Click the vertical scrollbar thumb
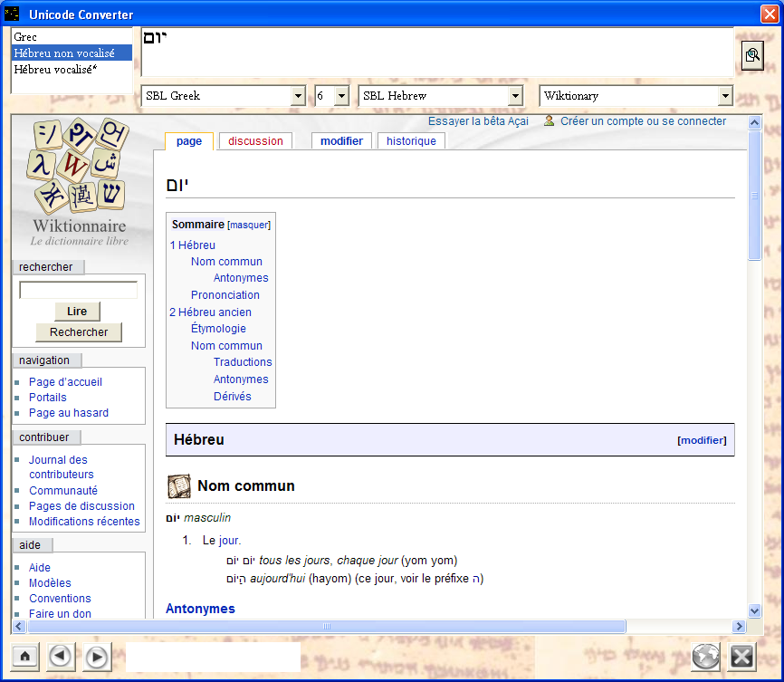The width and height of the screenshot is (784, 682). click(754, 195)
